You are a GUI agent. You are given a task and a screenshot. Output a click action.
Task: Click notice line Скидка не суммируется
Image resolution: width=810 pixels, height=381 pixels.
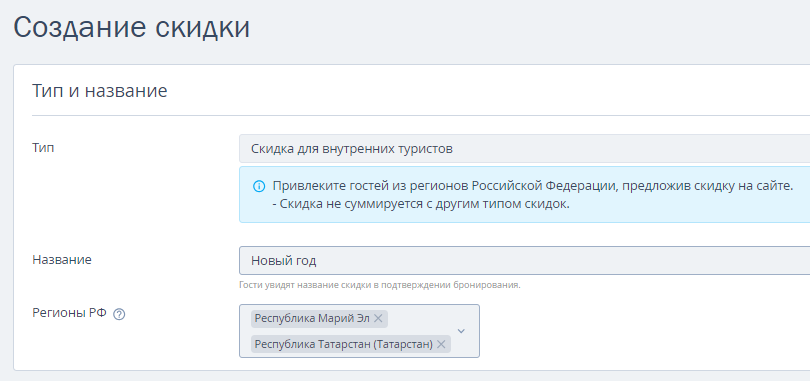(421, 204)
